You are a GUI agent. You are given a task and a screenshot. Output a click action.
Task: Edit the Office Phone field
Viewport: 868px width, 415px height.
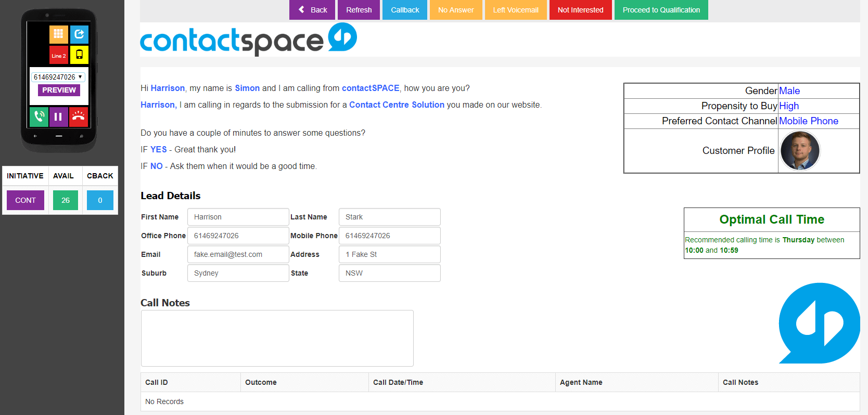pyautogui.click(x=238, y=236)
